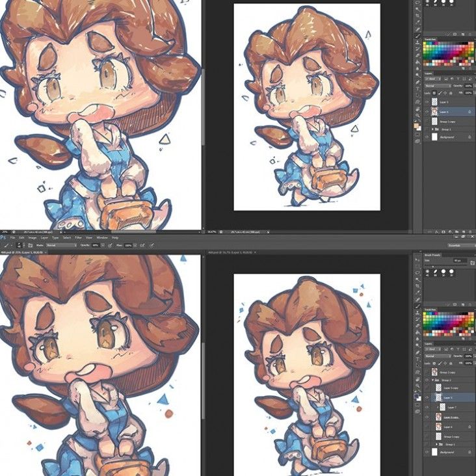The image size is (476, 476).
Task: Select the Brush tool in upper Photoshop toolbar
Action: (417, 36)
